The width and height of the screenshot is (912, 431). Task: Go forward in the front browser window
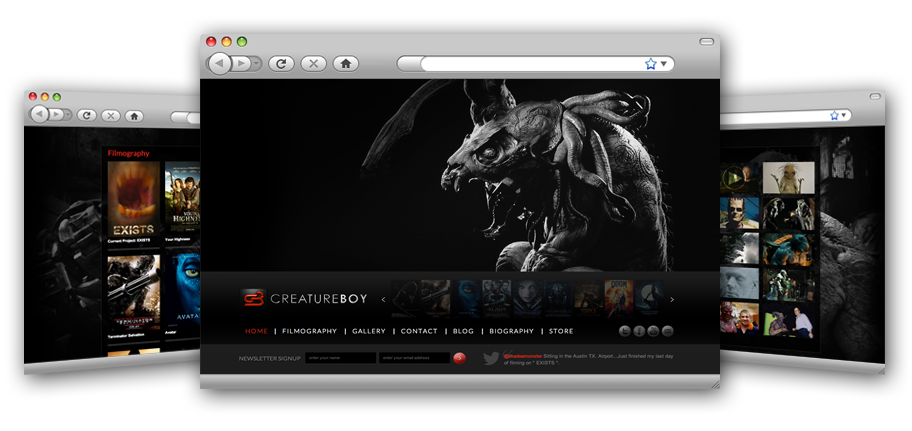(242, 63)
